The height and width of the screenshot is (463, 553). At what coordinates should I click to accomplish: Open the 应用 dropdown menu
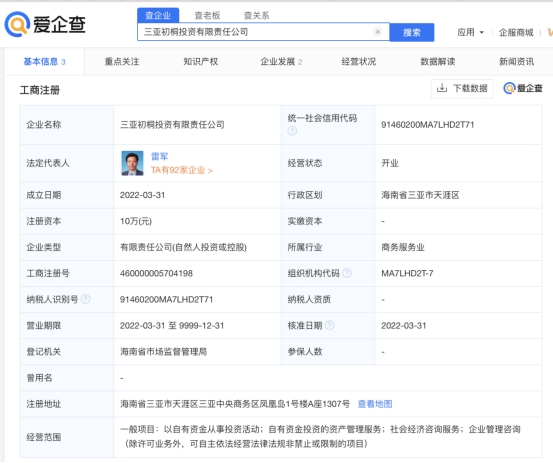pyautogui.click(x=470, y=32)
